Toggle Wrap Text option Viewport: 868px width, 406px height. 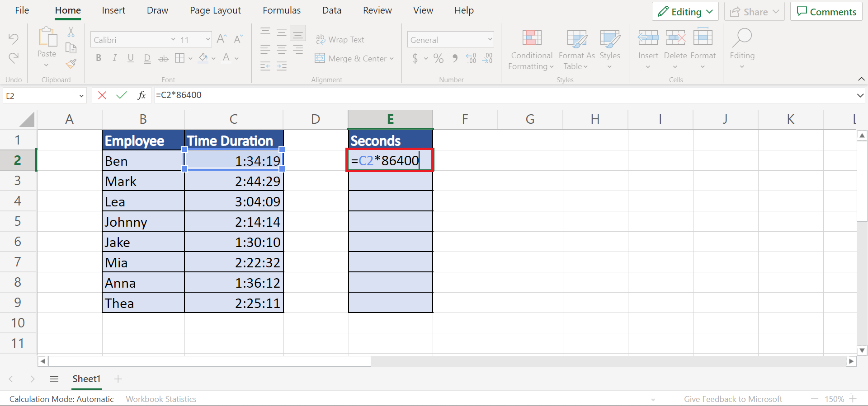[x=340, y=40]
